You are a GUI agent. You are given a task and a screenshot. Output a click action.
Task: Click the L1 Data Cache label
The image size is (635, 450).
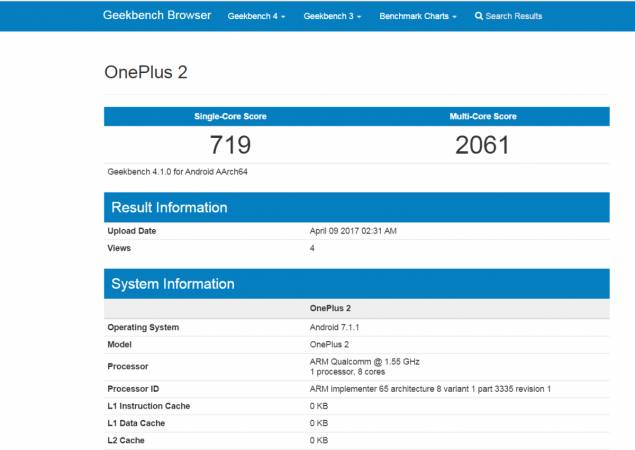(x=136, y=423)
